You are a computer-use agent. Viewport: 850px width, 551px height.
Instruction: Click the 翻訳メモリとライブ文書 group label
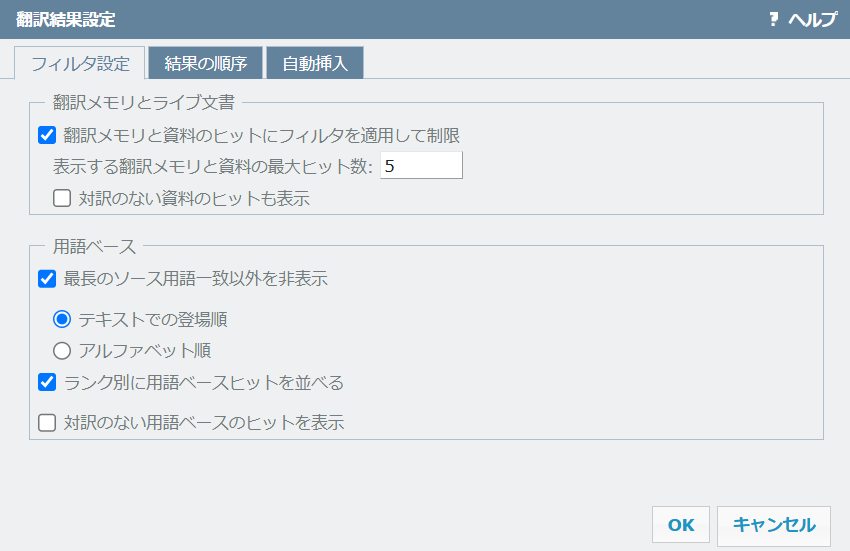click(143, 102)
